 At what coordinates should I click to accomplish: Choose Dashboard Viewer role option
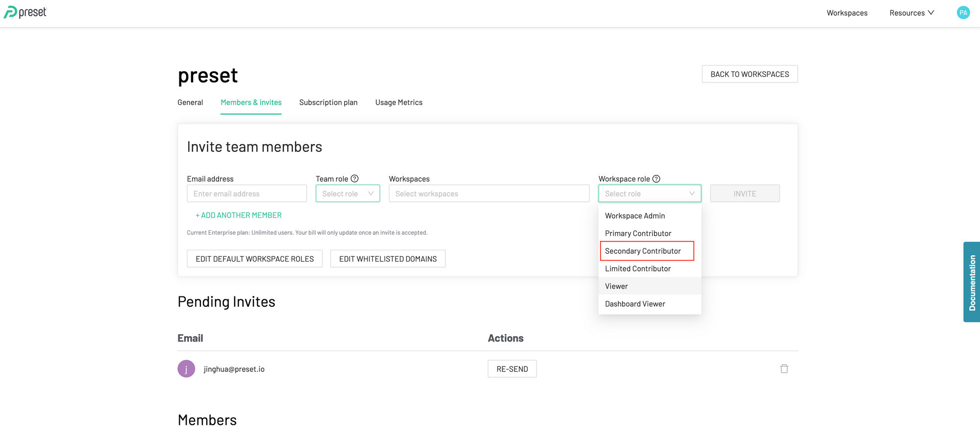coord(650,304)
